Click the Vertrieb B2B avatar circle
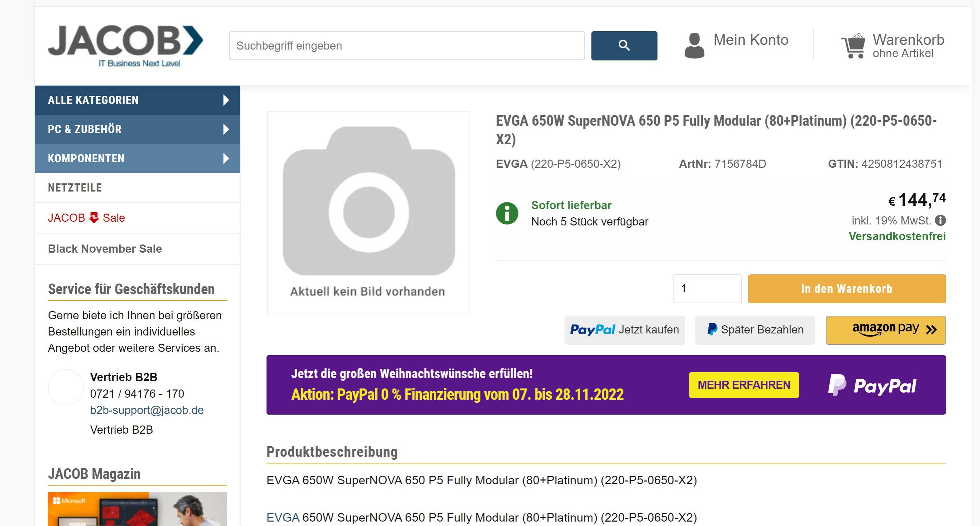The width and height of the screenshot is (980, 526). click(x=66, y=387)
